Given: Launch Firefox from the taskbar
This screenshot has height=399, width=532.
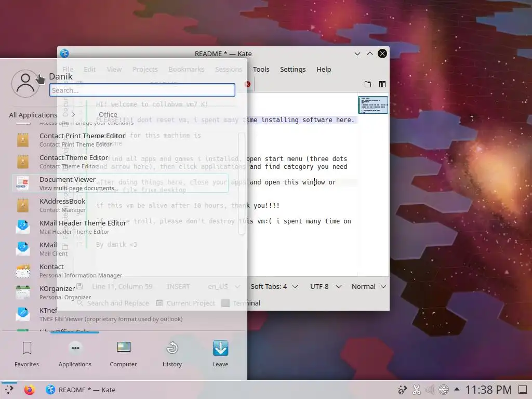Looking at the screenshot, I should point(30,390).
